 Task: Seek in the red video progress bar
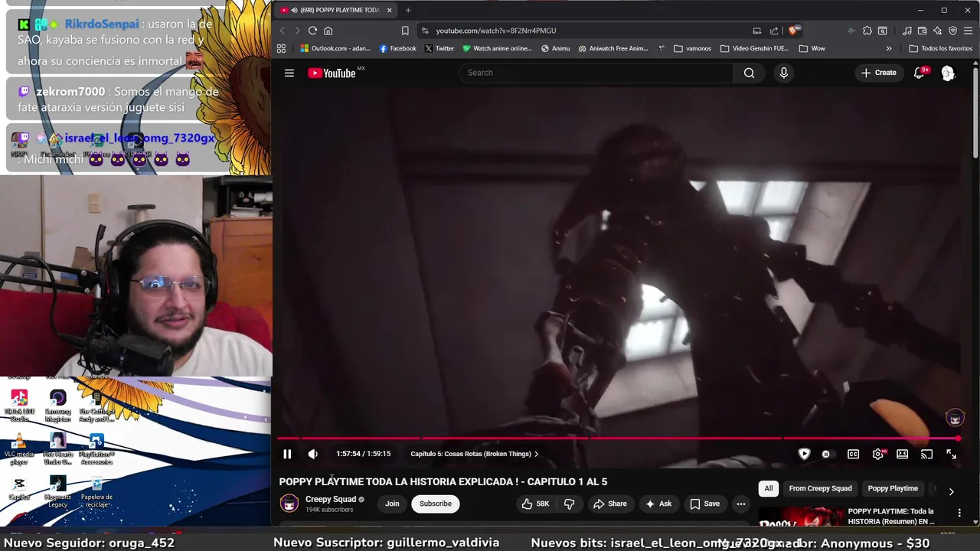(x=617, y=439)
